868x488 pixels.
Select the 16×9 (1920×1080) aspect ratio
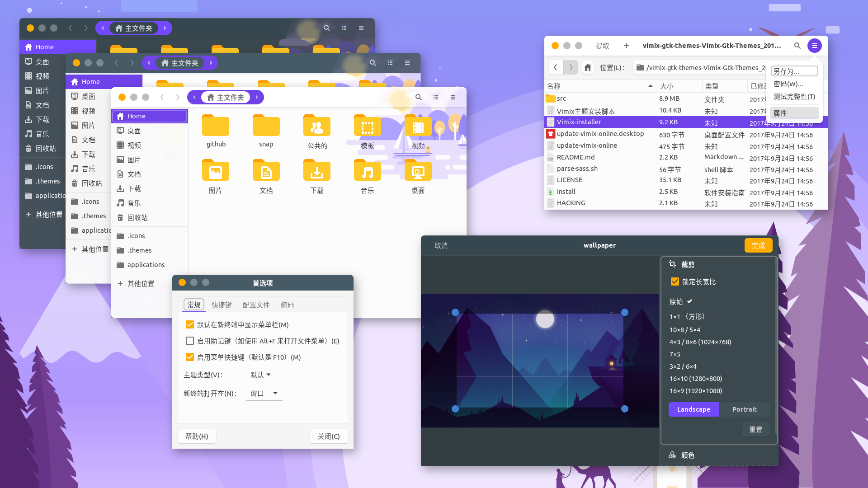[696, 390]
